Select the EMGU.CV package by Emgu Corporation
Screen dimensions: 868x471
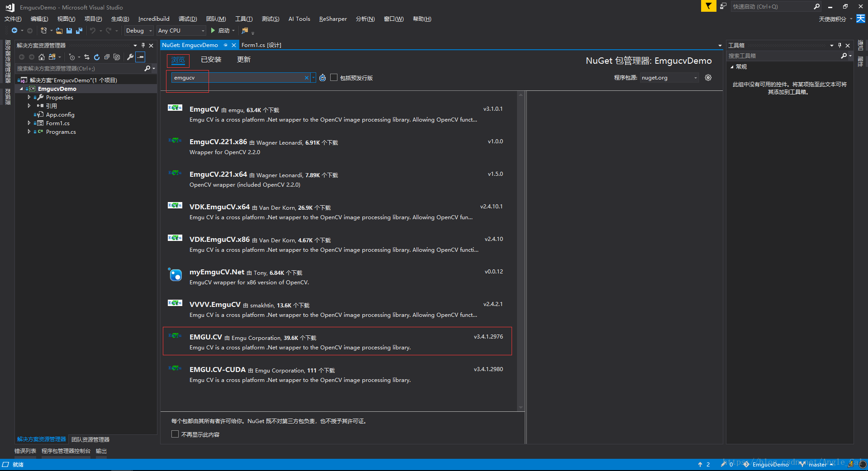point(337,341)
